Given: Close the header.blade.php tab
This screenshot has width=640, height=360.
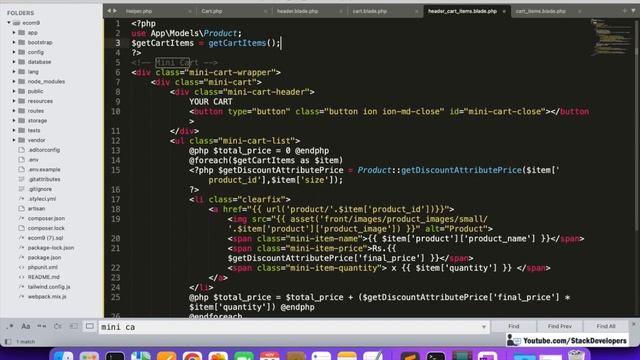Looking at the screenshot, I should (341, 11).
